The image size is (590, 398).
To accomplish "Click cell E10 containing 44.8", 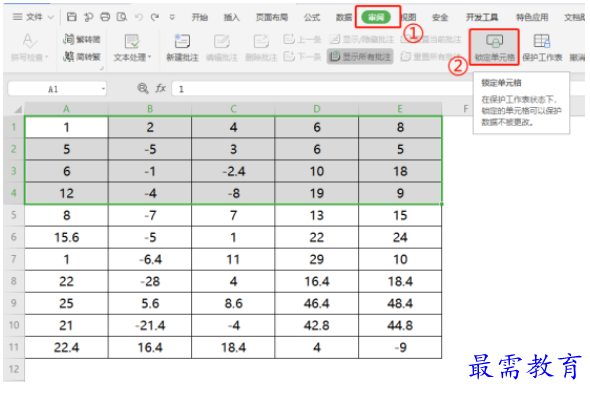I will click(400, 325).
